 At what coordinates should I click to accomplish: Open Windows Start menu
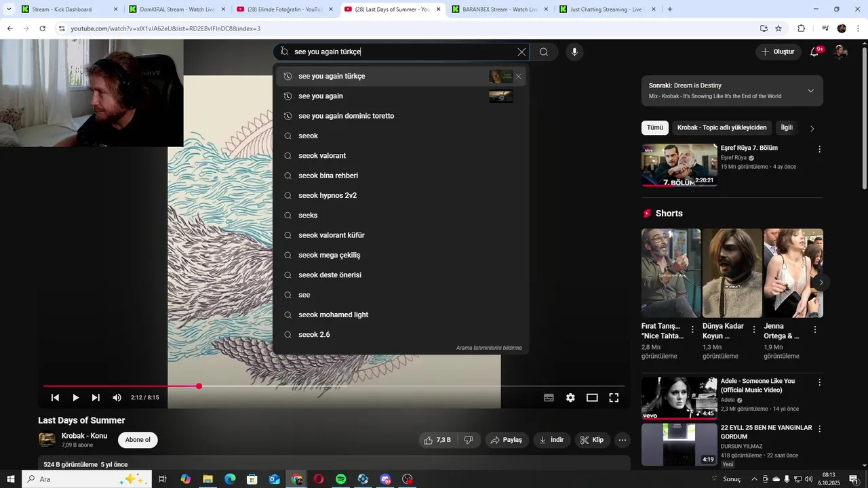(11, 479)
